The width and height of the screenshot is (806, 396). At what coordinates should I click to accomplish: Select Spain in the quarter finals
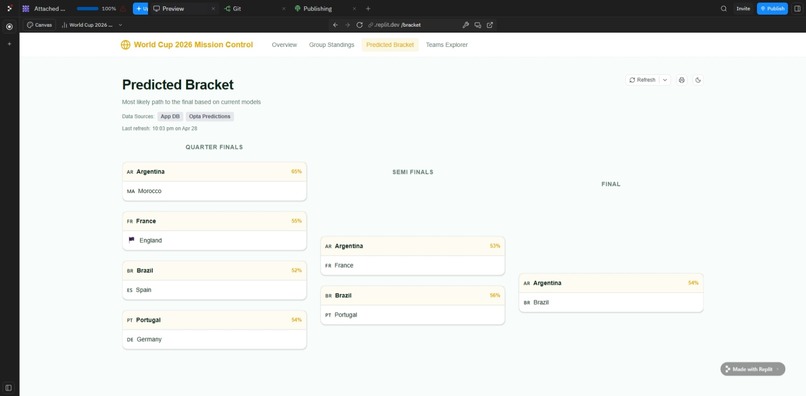tap(214, 290)
